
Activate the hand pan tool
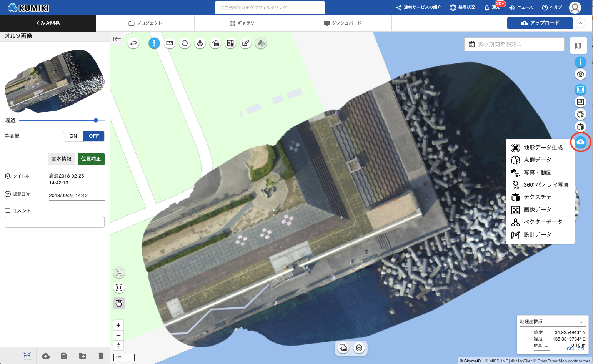coord(119,303)
